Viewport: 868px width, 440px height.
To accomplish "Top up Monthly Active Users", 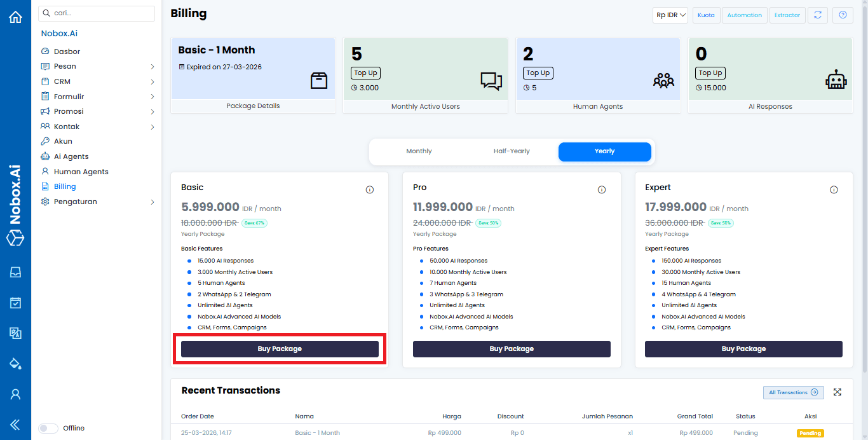I will (365, 73).
